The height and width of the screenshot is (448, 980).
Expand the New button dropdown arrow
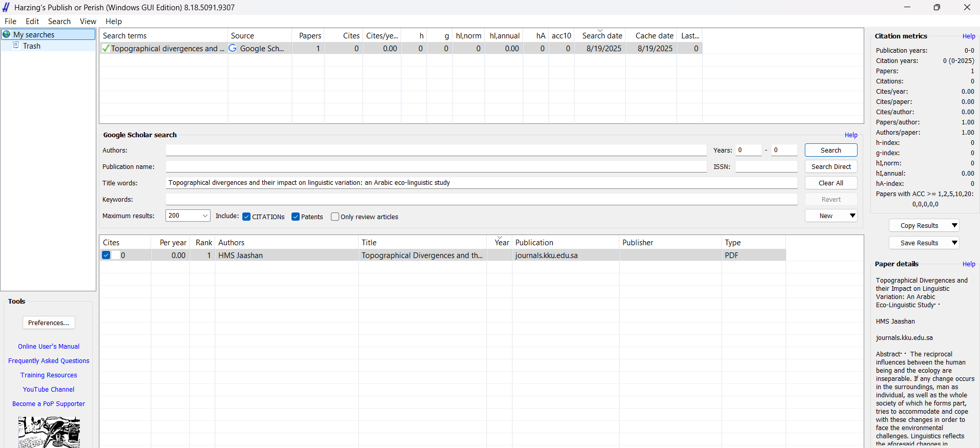pos(852,216)
